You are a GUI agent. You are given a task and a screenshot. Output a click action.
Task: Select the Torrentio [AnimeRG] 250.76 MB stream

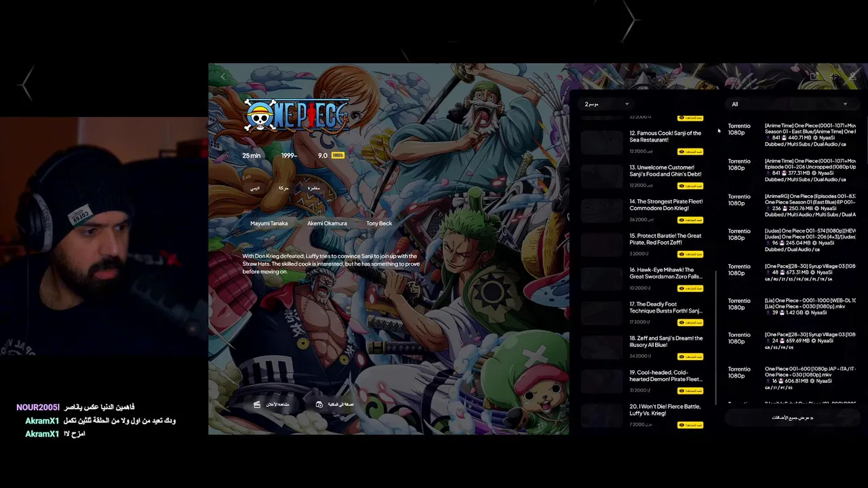coord(792,205)
